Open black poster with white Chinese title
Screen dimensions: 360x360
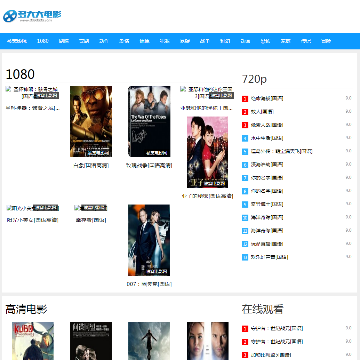[x=91, y=341]
